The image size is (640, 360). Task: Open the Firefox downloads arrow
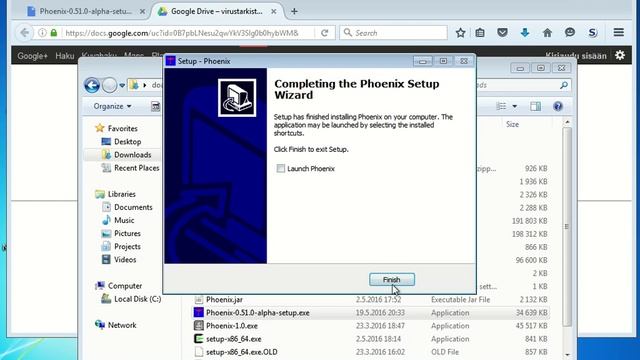(525, 33)
